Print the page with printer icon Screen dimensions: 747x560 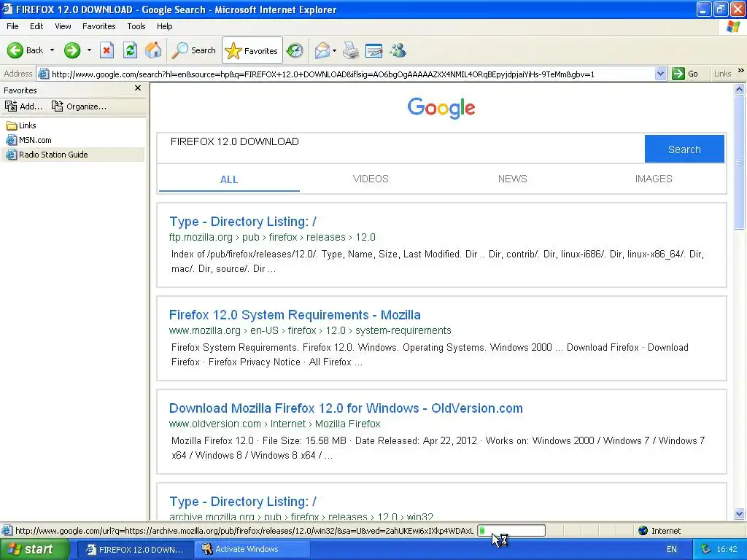[351, 50]
